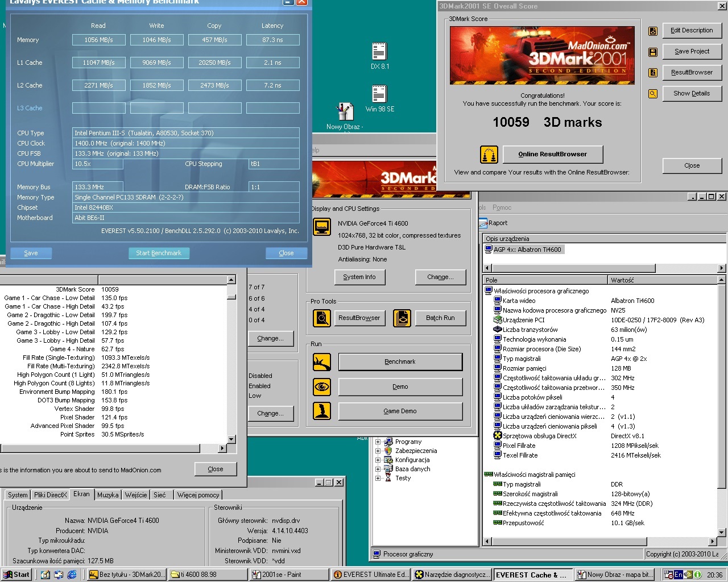The image size is (728, 582).
Task: Expand the Testy tree node
Action: pyautogui.click(x=378, y=478)
